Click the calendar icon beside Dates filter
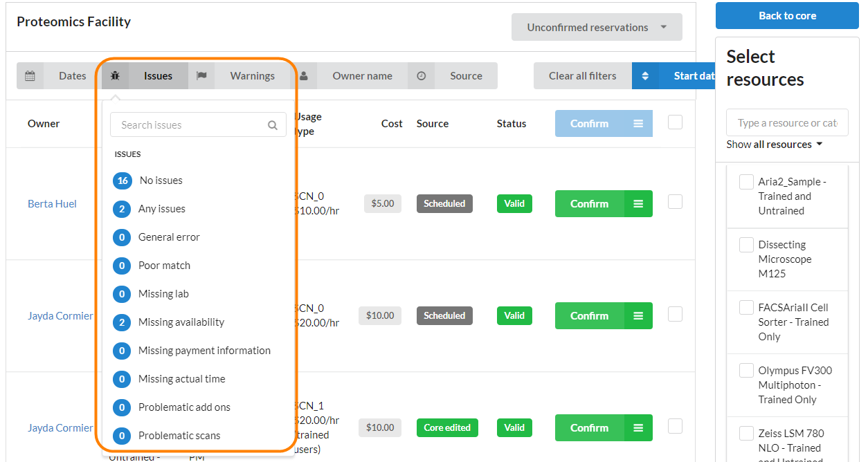 click(30, 76)
